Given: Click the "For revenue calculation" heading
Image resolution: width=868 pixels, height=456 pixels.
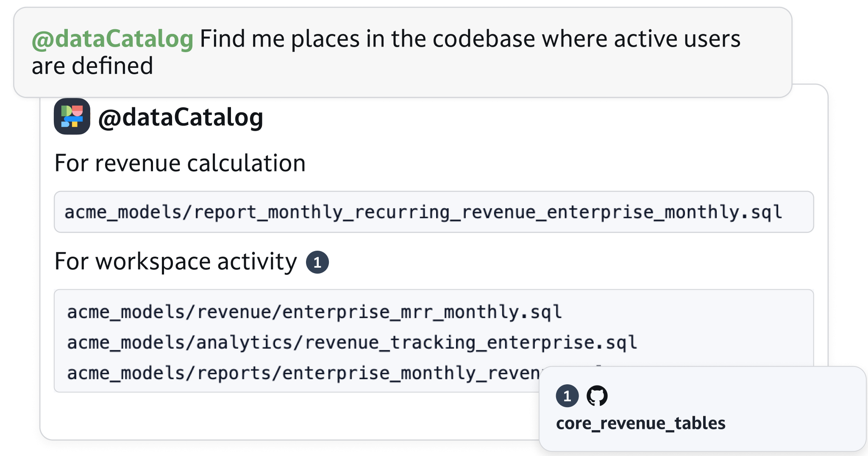Looking at the screenshot, I should pyautogui.click(x=180, y=163).
